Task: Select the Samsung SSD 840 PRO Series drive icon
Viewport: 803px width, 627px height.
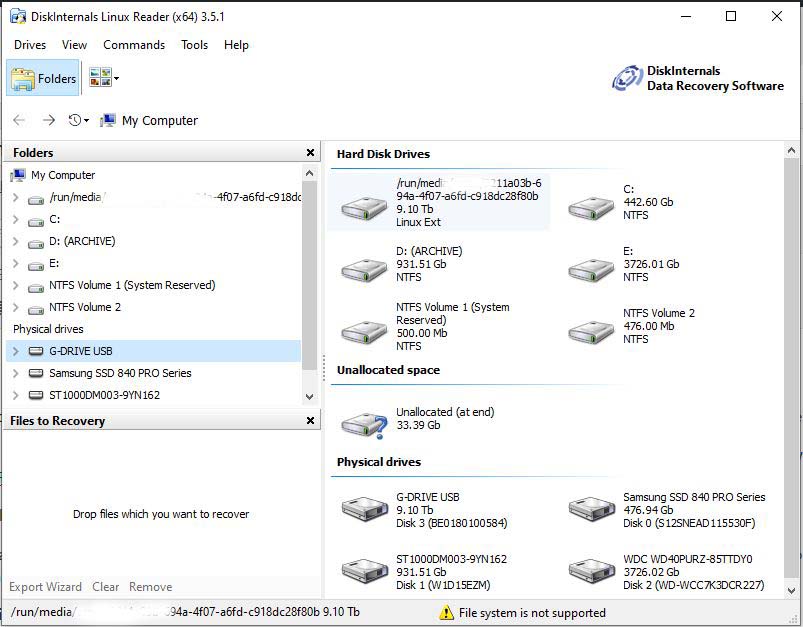Action: pos(591,508)
